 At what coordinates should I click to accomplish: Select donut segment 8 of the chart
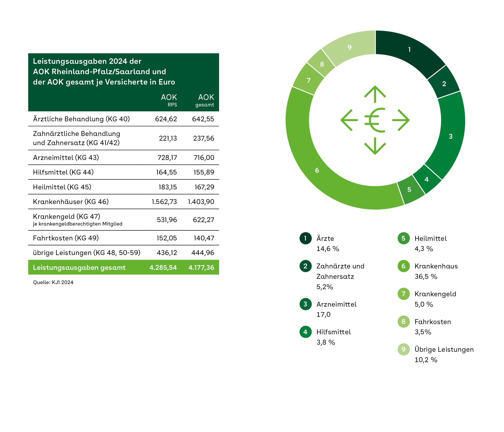[322, 64]
